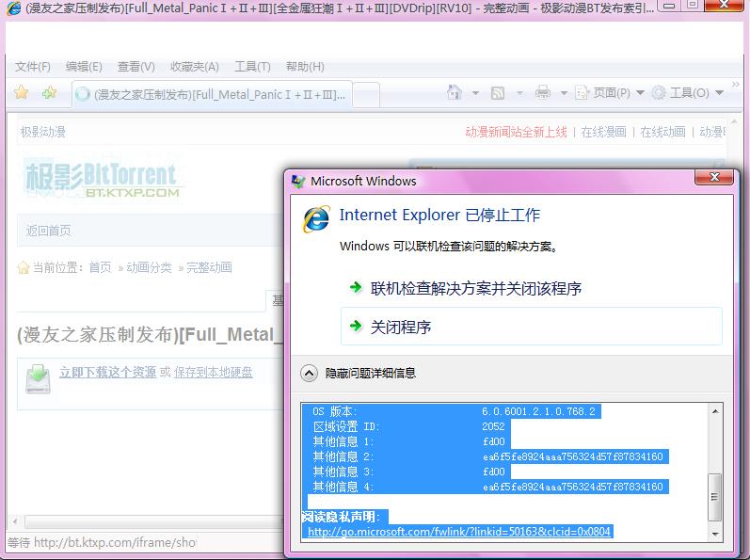Screen dimensions: 750x560
Task: Click the Home icon in toolbar
Action: [x=454, y=92]
